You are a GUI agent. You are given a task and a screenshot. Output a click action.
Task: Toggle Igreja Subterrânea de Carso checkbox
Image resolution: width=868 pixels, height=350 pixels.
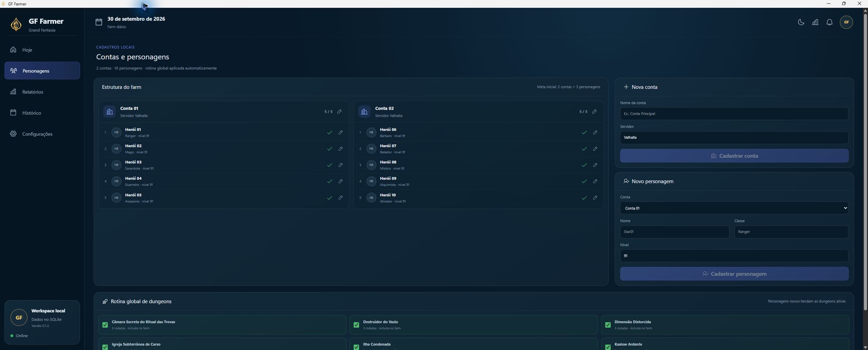click(105, 347)
